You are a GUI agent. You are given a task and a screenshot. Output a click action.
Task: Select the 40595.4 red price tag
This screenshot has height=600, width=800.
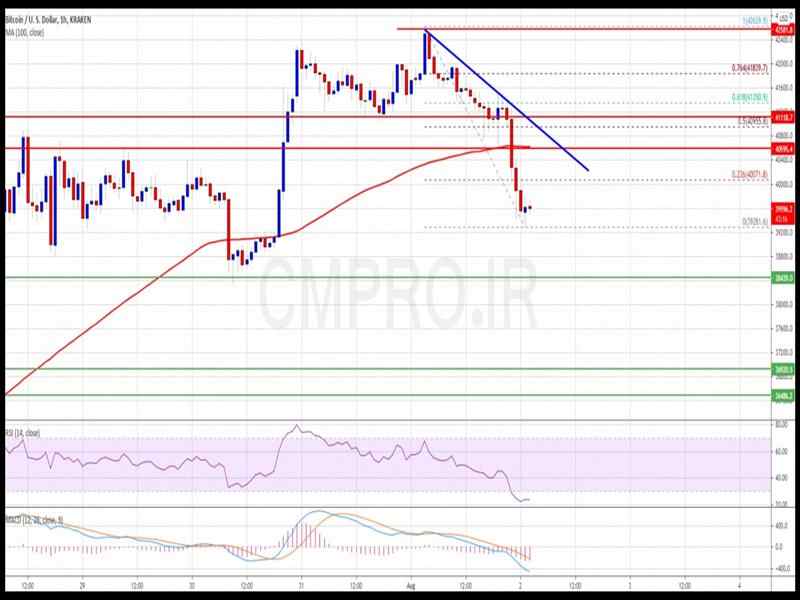tap(783, 149)
